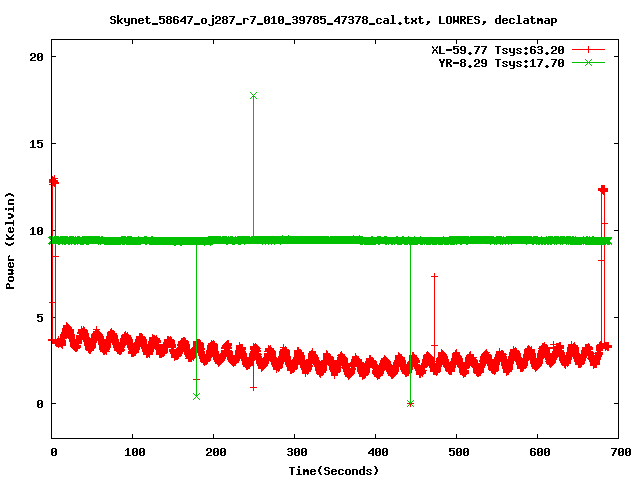Screen dimensions: 640x480
Task: Click the green spike peak near 18 Kelvin
Action: tap(253, 96)
